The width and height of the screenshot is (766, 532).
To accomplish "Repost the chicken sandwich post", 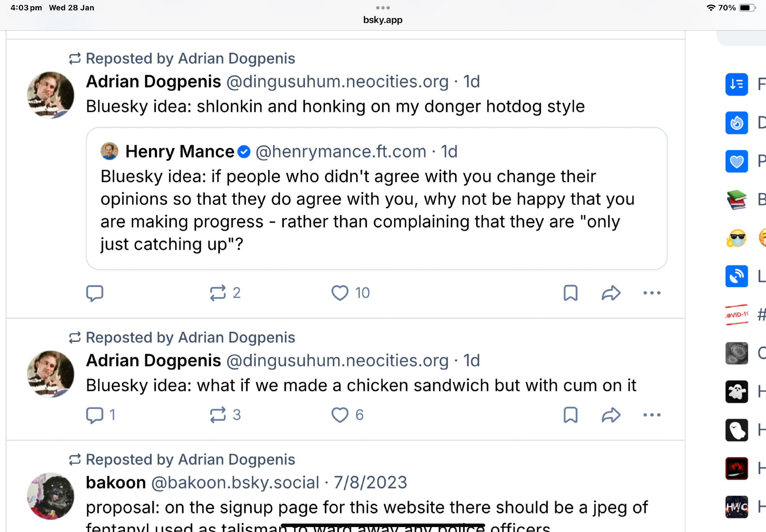I will click(218, 415).
